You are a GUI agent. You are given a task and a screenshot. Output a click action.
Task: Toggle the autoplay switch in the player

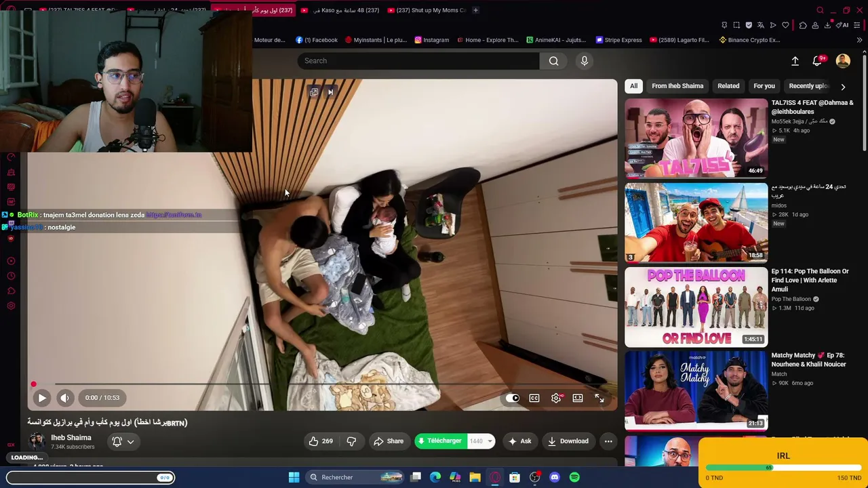[x=513, y=398]
